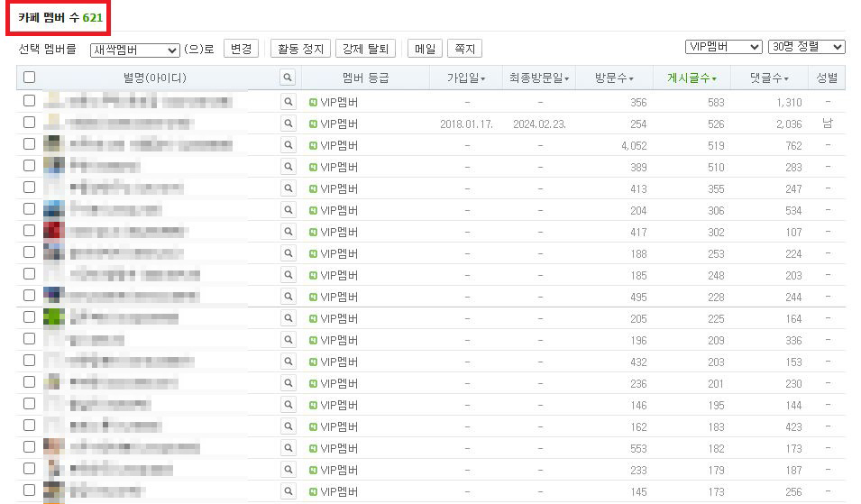Screen dimensions: 861x504
Task: Open the 30명 정렬 page-size dropdown
Action: [806, 47]
